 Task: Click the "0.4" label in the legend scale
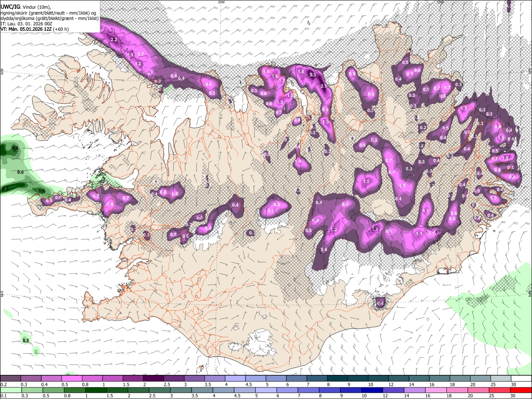tap(44, 384)
